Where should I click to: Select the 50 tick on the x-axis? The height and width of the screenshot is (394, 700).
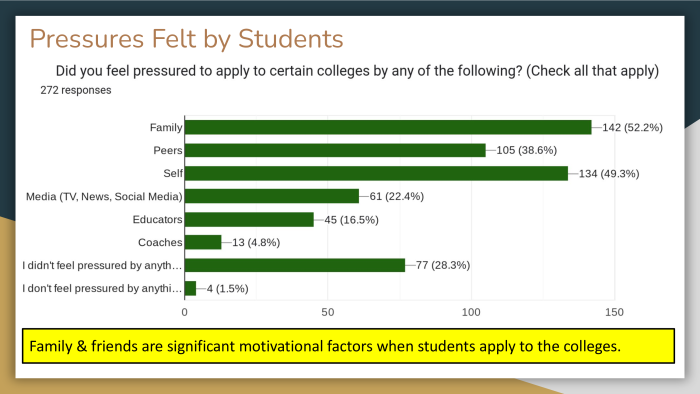click(328, 312)
